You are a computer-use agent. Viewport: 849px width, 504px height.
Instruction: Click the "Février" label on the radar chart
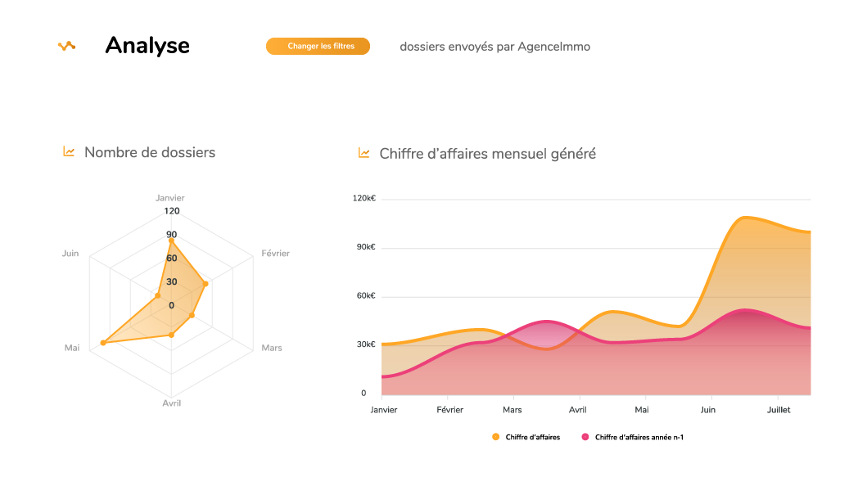(276, 254)
